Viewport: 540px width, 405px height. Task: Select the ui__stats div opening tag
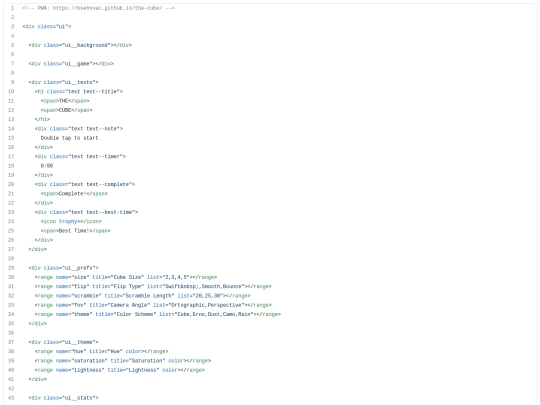pos(64,398)
